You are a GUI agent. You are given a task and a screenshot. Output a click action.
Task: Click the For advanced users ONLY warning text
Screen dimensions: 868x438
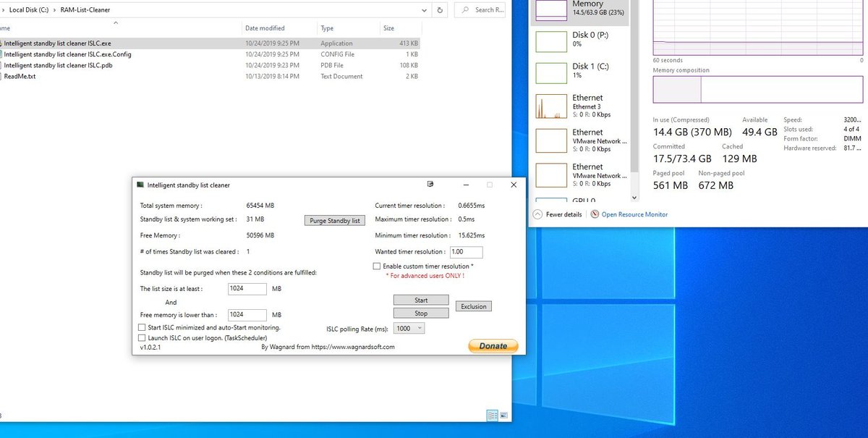(425, 276)
